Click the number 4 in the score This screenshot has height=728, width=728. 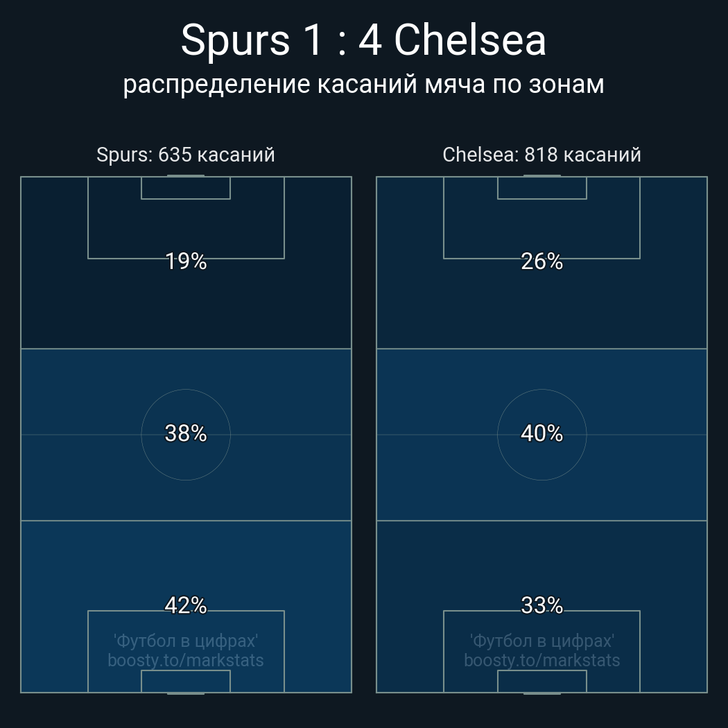370,40
